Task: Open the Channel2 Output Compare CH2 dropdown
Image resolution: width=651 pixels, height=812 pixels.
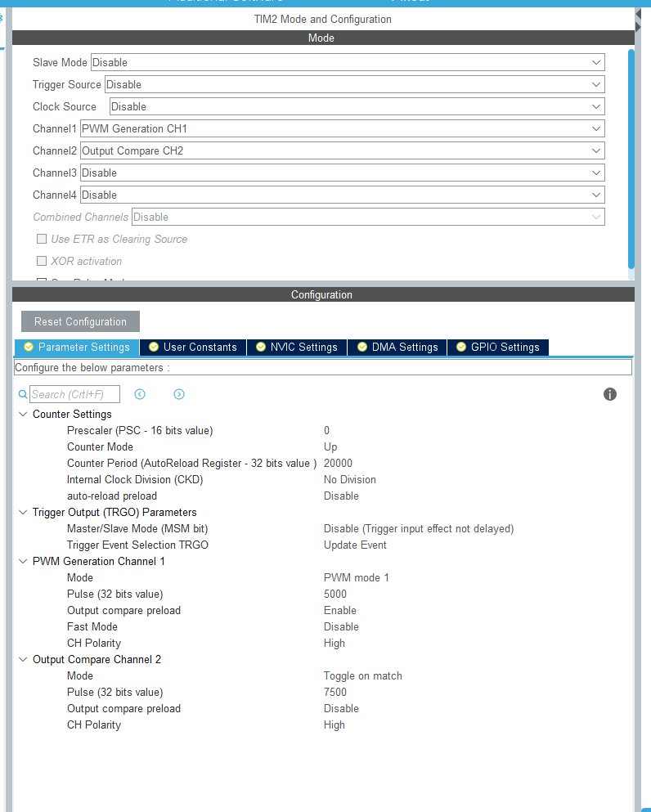Action: click(343, 150)
